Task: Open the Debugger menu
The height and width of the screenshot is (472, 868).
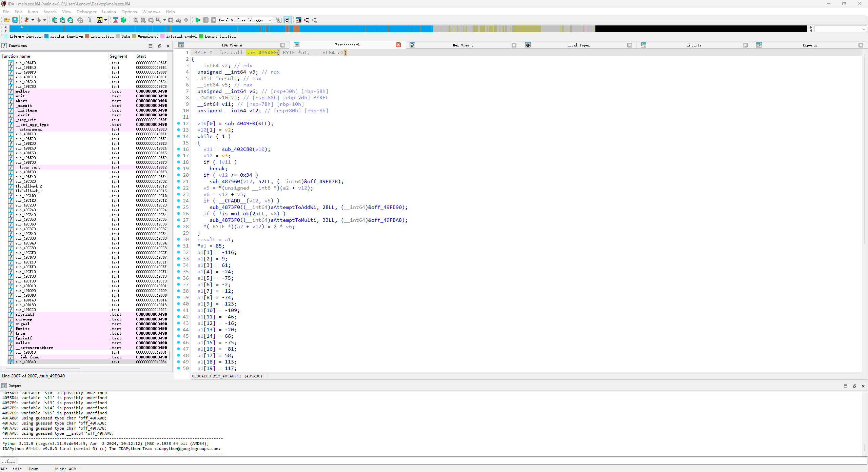Action: coord(86,12)
